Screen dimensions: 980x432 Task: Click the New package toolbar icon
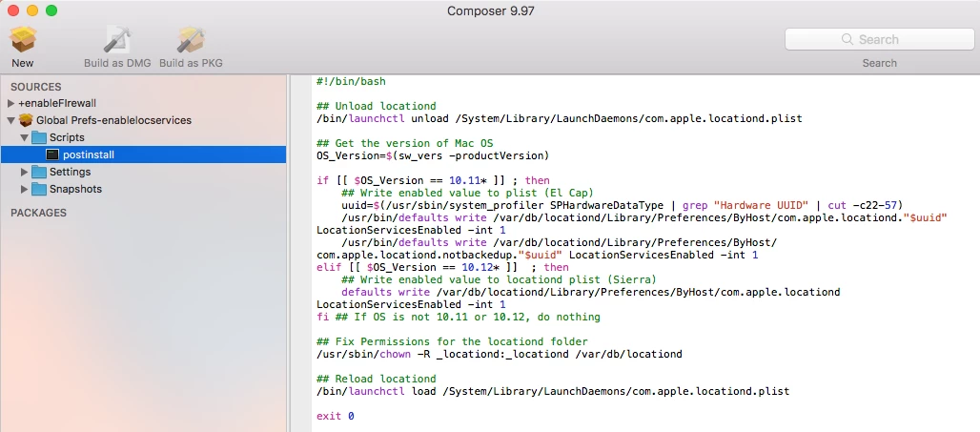click(x=23, y=39)
